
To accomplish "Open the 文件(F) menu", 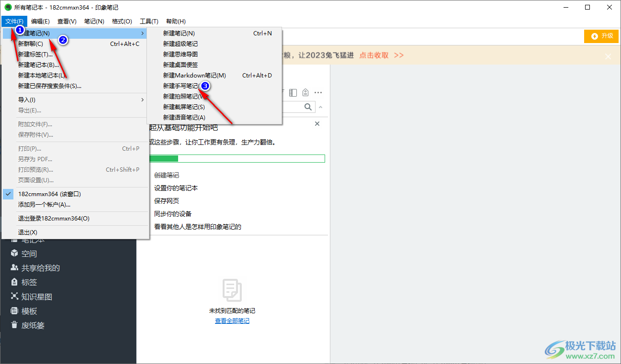I will pos(14,21).
